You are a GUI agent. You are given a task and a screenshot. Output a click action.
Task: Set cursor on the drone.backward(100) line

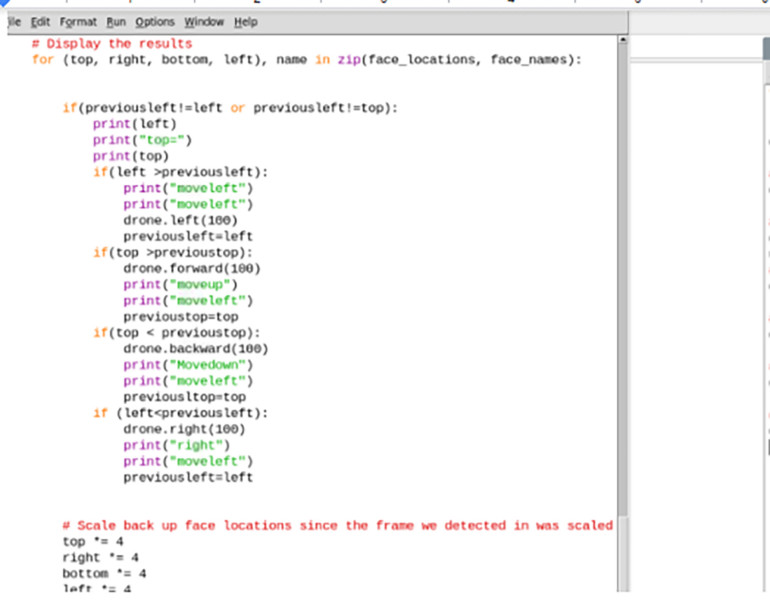[x=195, y=348]
